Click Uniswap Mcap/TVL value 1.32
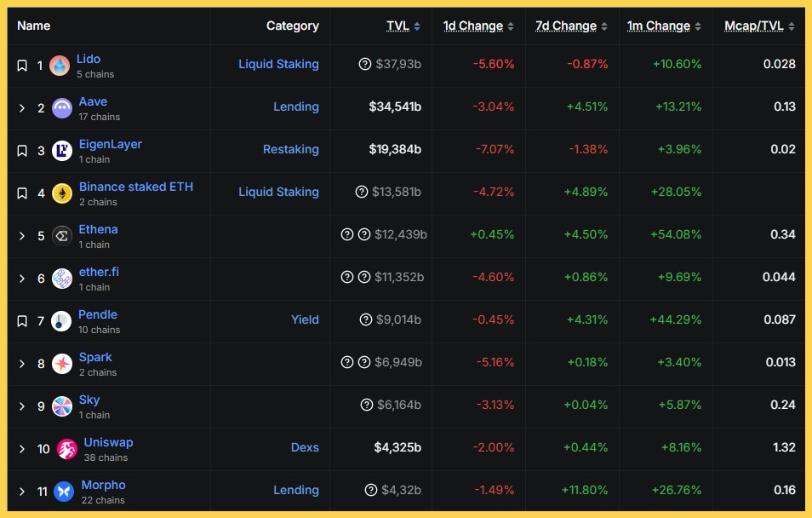812x518 pixels. 784,447
